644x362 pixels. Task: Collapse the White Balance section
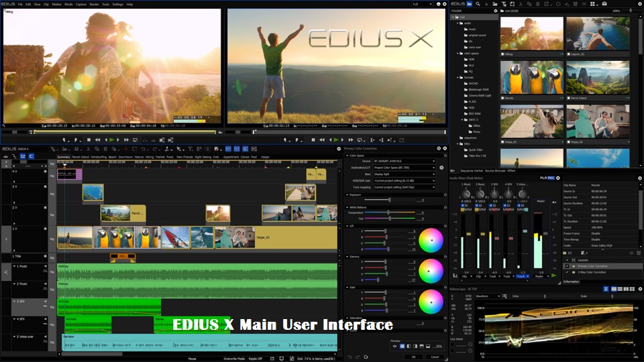coord(347,207)
